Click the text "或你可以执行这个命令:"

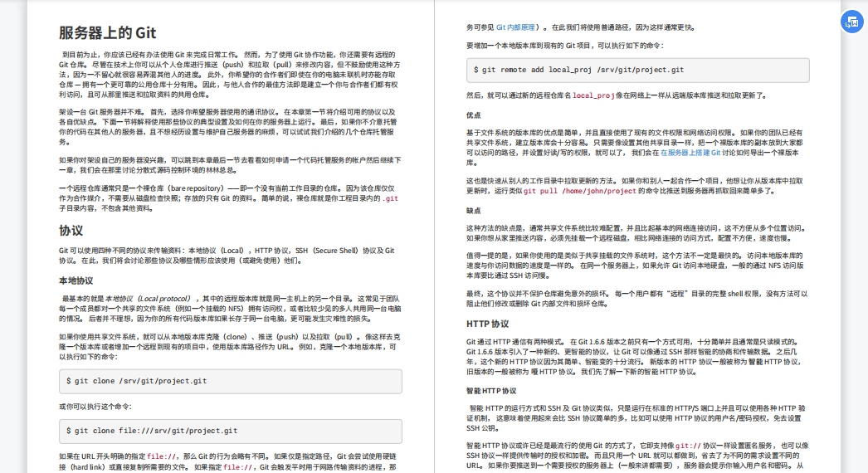[95, 407]
